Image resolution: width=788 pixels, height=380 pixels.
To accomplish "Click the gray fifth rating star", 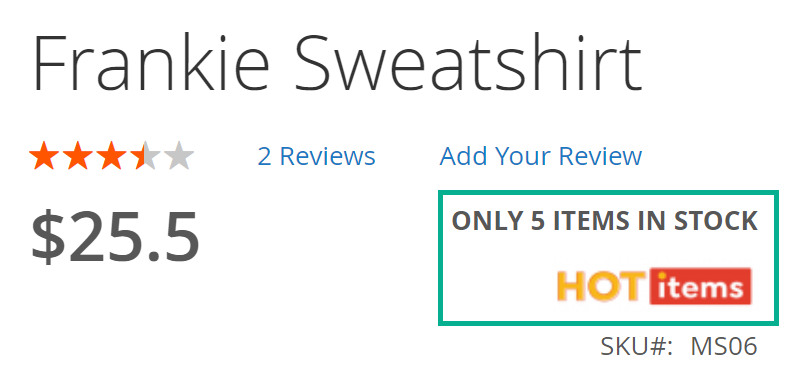I will (178, 155).
